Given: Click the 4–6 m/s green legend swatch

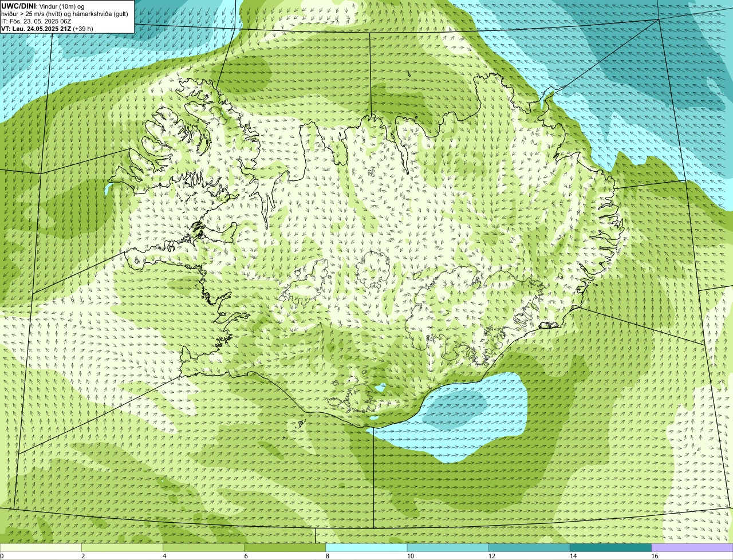Looking at the screenshot, I should [203, 547].
